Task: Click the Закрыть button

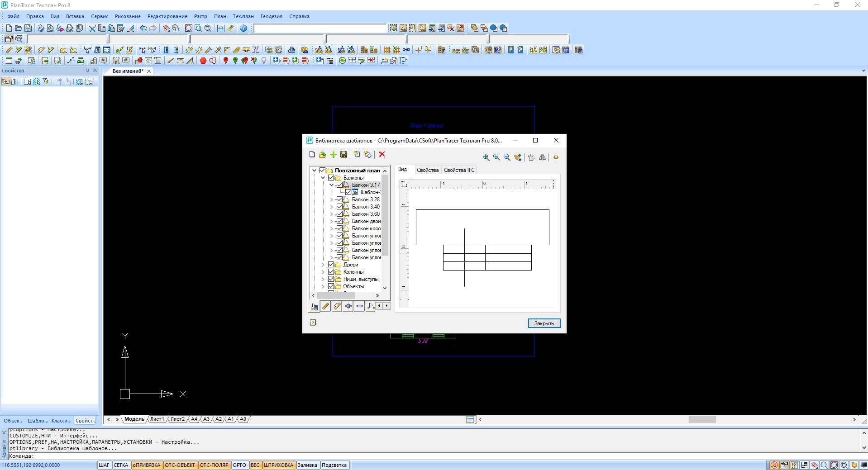Action: click(x=544, y=323)
